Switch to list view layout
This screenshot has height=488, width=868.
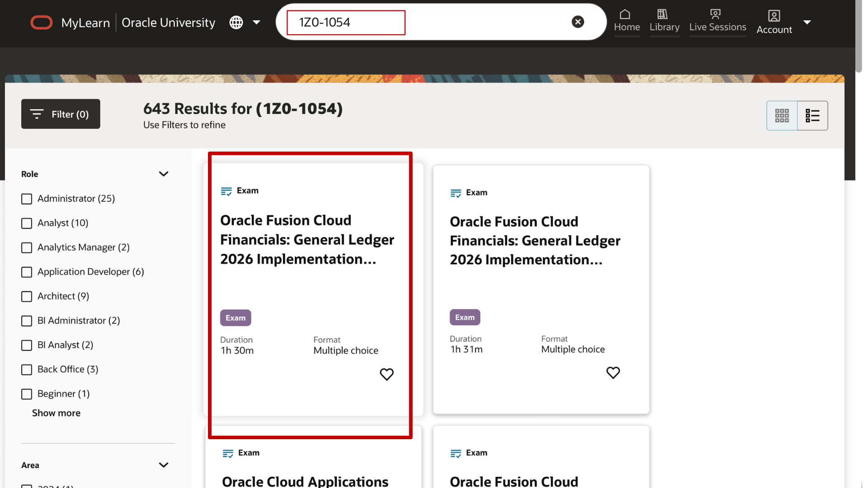(x=812, y=116)
